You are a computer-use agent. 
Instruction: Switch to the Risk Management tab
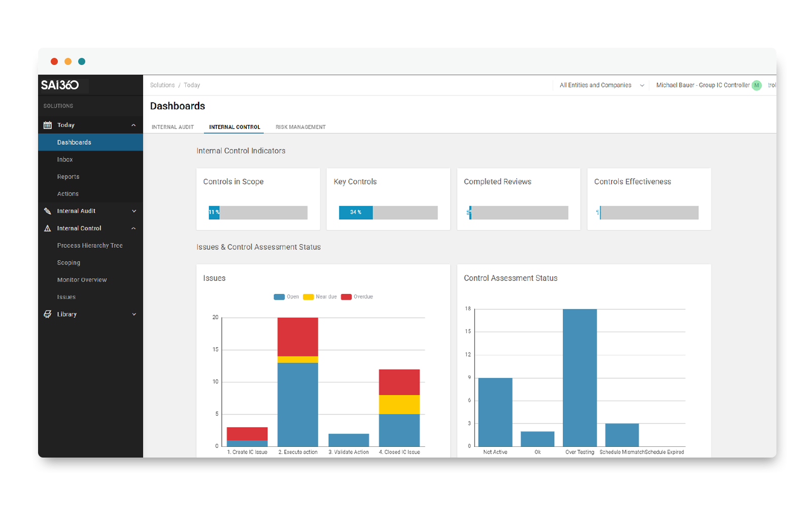pyautogui.click(x=300, y=127)
